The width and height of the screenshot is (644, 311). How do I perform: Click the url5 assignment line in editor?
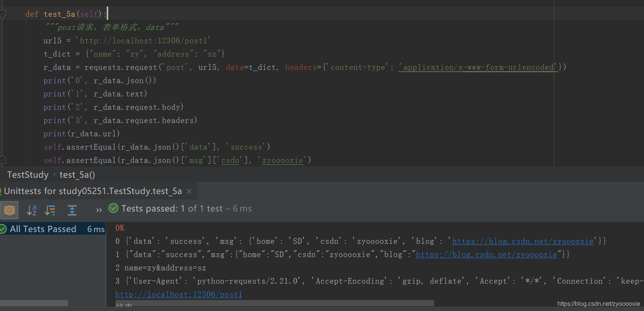[127, 41]
